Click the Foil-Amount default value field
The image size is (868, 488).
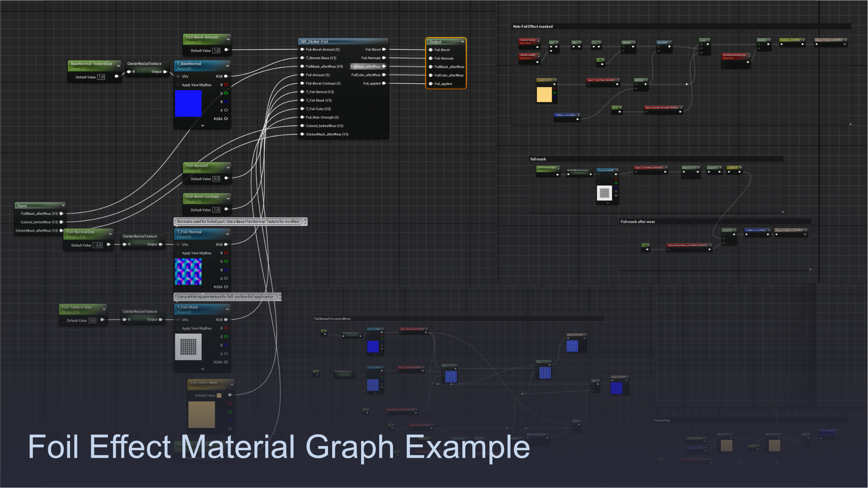216,179
